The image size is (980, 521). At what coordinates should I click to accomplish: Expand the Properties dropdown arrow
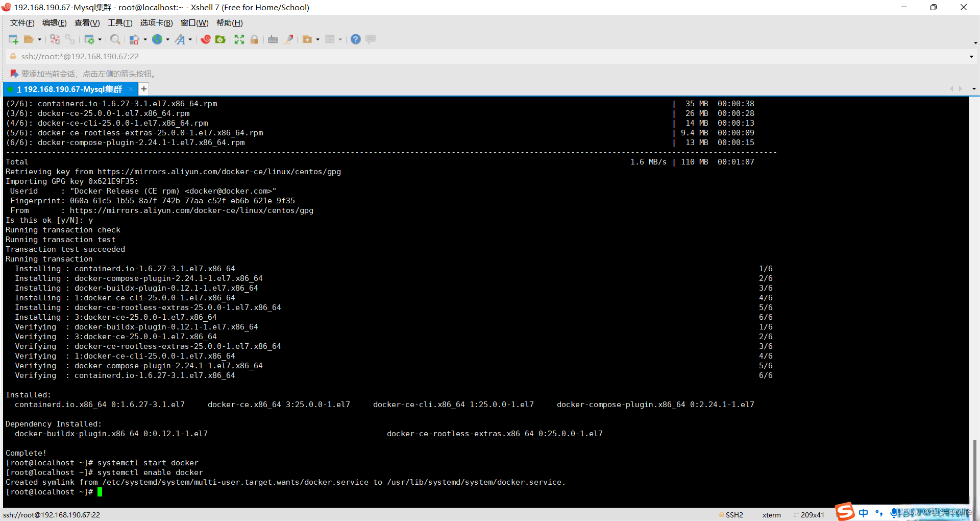(x=100, y=39)
